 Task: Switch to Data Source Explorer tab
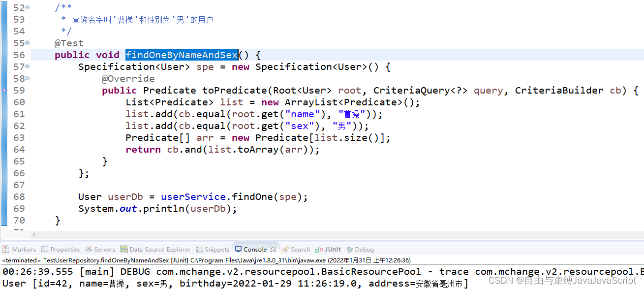(x=155, y=249)
